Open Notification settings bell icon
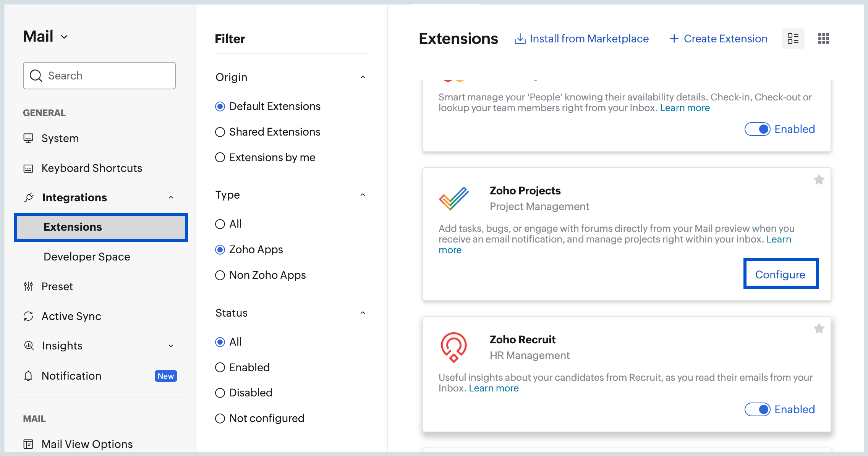Viewport: 868px width, 456px height. (28, 376)
